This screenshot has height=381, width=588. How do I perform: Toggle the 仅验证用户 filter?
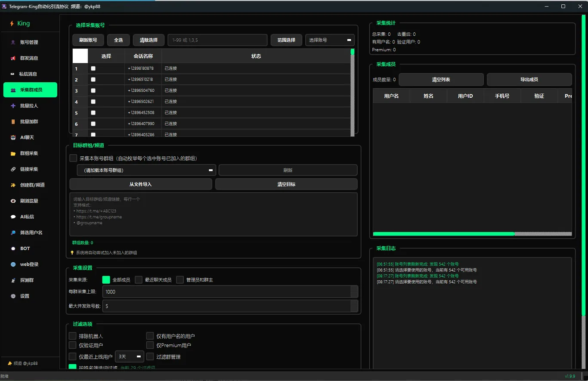click(73, 345)
